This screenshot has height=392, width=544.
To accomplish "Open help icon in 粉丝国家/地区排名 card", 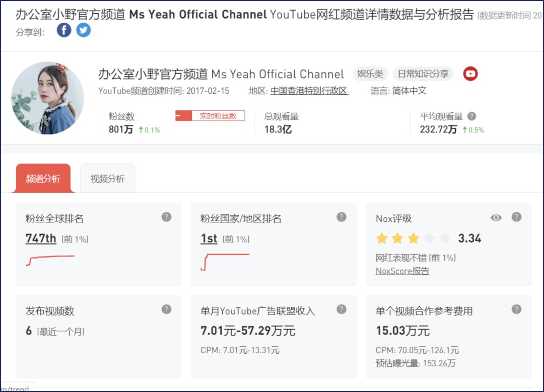I will (342, 217).
